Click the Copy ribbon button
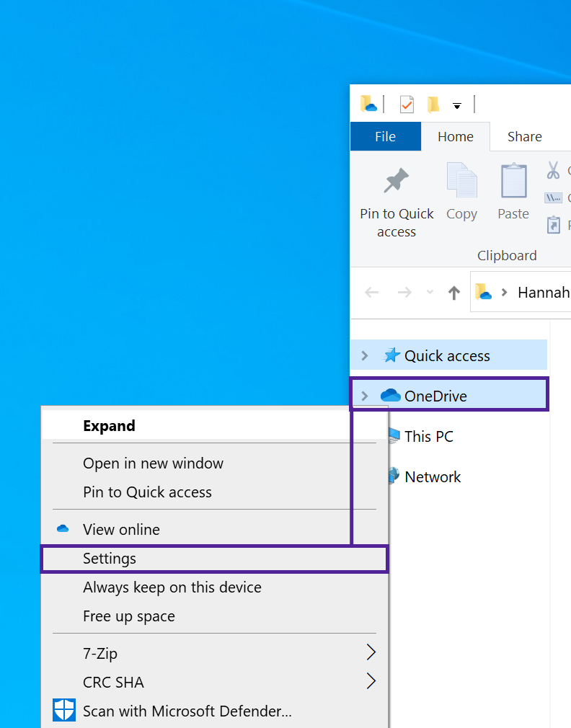Screen dimensions: 571x728 [x=461, y=192]
